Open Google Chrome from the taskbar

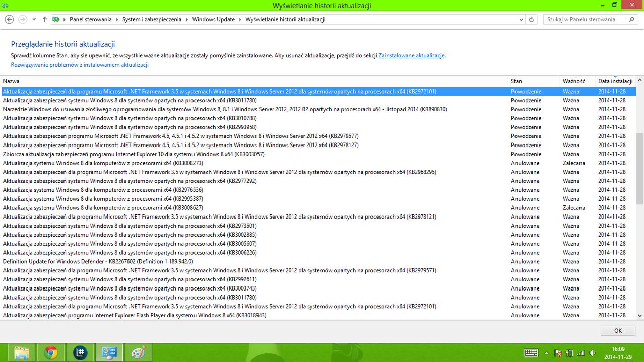pos(50,352)
